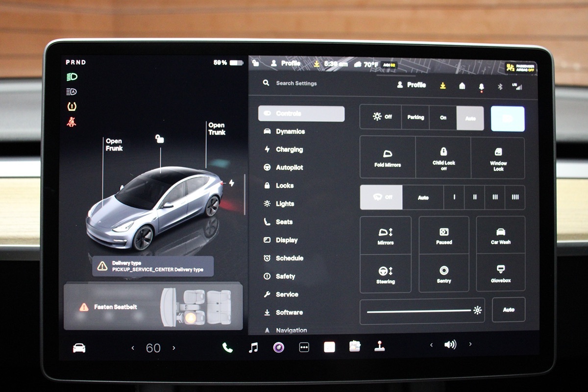Toggle Sentry mode

pyautogui.click(x=444, y=273)
